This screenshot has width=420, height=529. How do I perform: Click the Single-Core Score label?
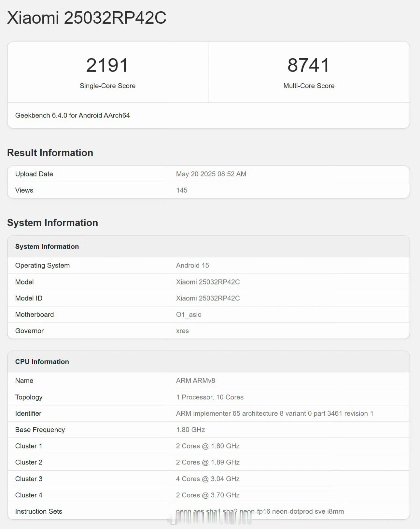click(x=108, y=86)
